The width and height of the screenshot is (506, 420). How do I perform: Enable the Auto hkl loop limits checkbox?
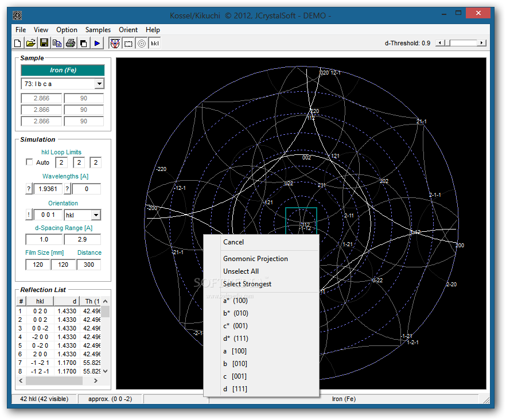29,162
